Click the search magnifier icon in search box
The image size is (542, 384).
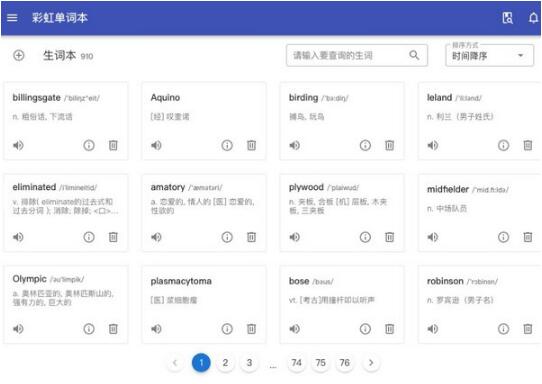click(x=414, y=55)
